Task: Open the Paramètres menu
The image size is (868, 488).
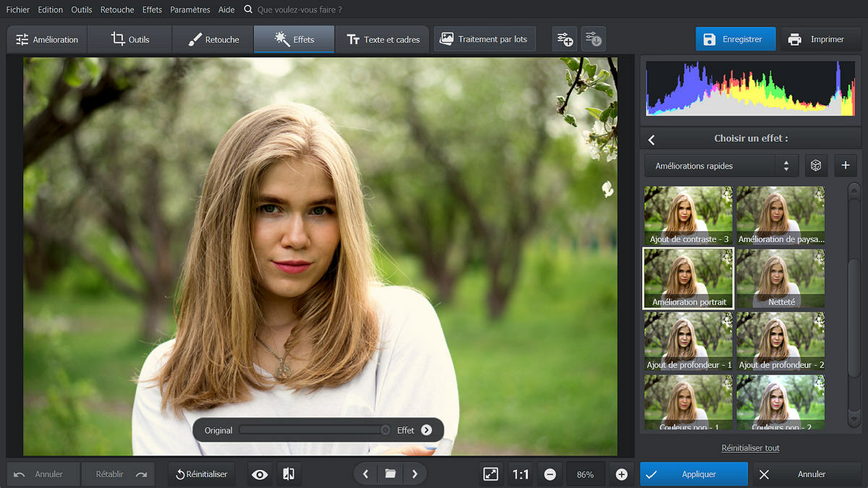Action: 190,9
